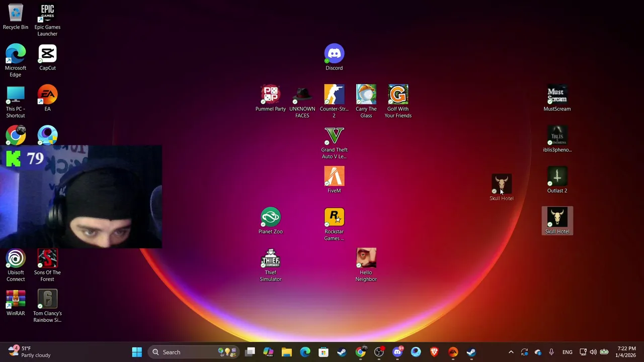Viewport: 644px width, 362px height.
Task: Click the taskbar Search box
Action: 194,352
